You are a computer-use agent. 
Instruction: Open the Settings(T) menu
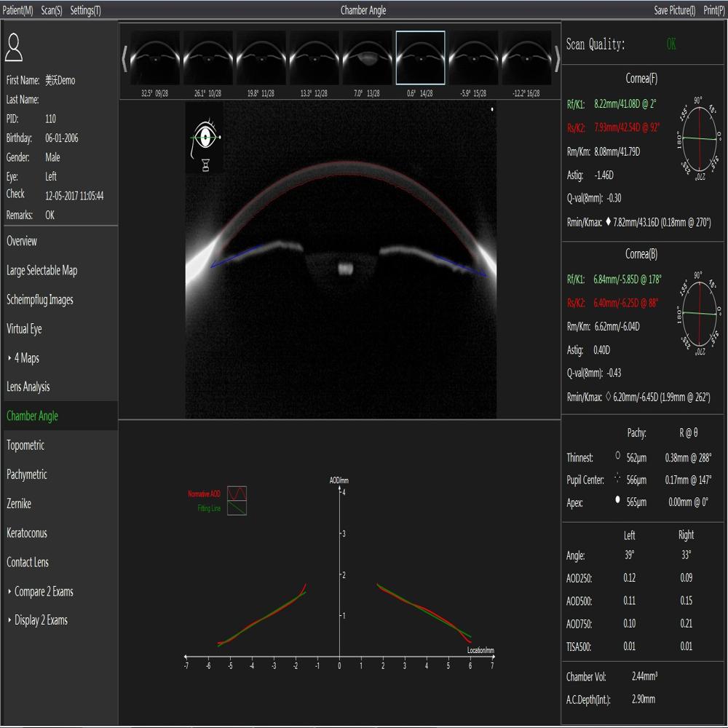click(x=85, y=10)
